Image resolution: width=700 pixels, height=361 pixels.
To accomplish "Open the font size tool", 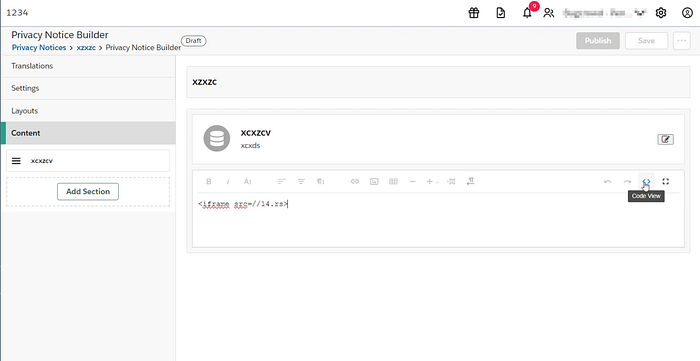I will (x=248, y=182).
